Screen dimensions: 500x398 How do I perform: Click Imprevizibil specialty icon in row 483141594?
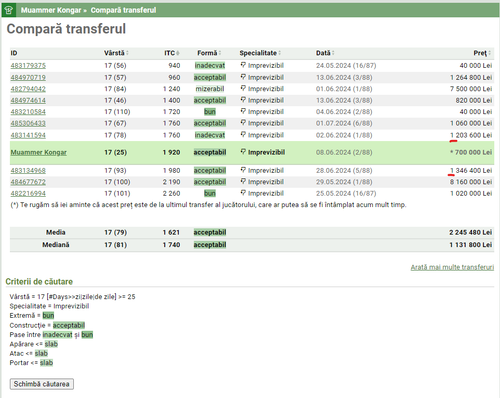click(243, 135)
